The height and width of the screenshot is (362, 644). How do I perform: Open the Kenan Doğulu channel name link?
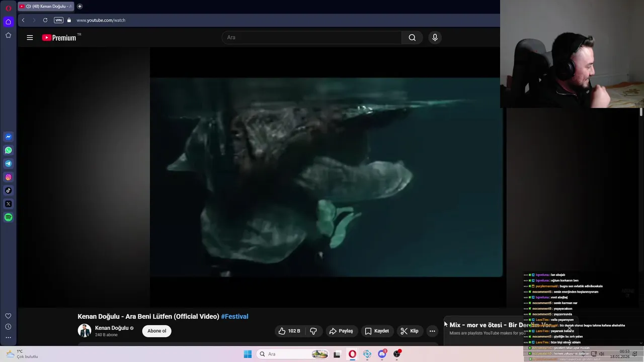click(x=112, y=328)
